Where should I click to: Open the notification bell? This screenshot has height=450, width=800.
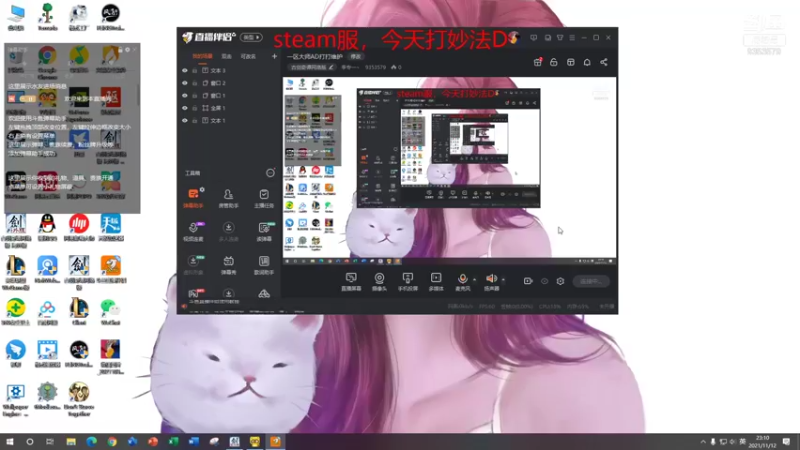point(587,62)
